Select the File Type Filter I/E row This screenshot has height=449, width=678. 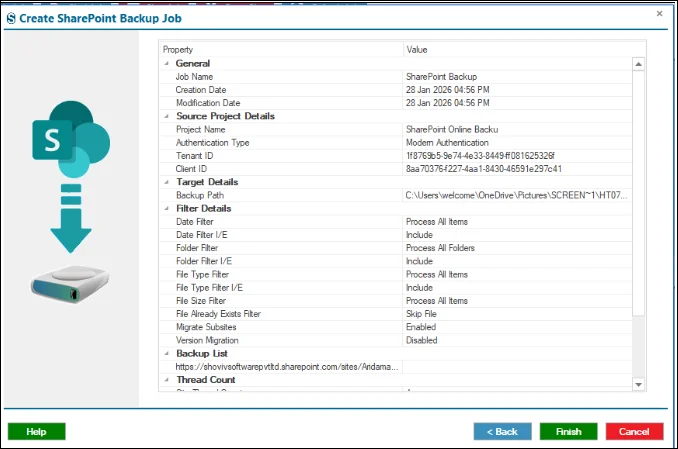pyautogui.click(x=396, y=288)
